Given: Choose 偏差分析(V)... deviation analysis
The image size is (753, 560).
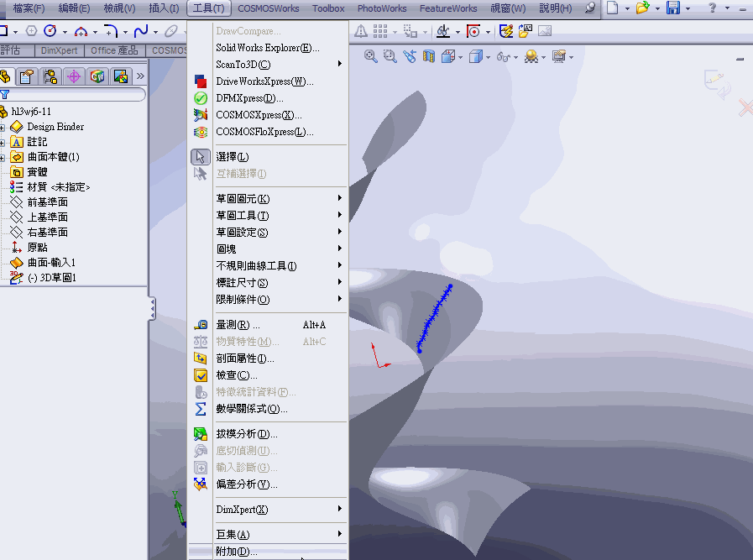Looking at the screenshot, I should (x=268, y=484).
